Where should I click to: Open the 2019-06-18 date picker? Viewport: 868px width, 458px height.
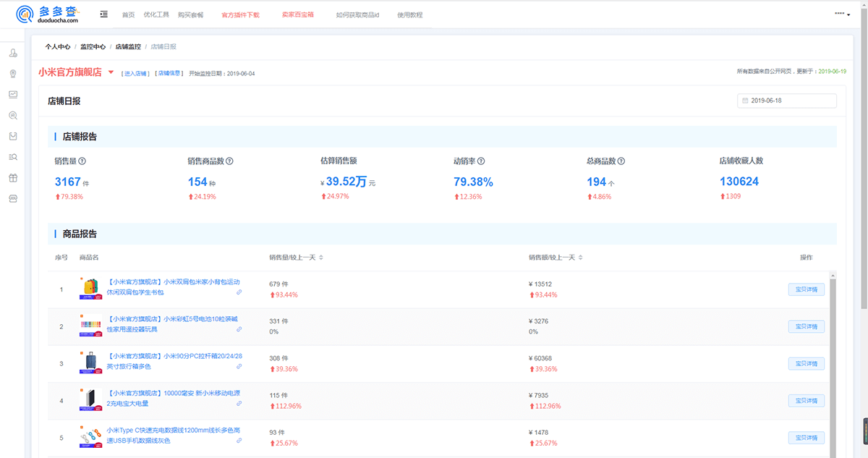tap(786, 101)
